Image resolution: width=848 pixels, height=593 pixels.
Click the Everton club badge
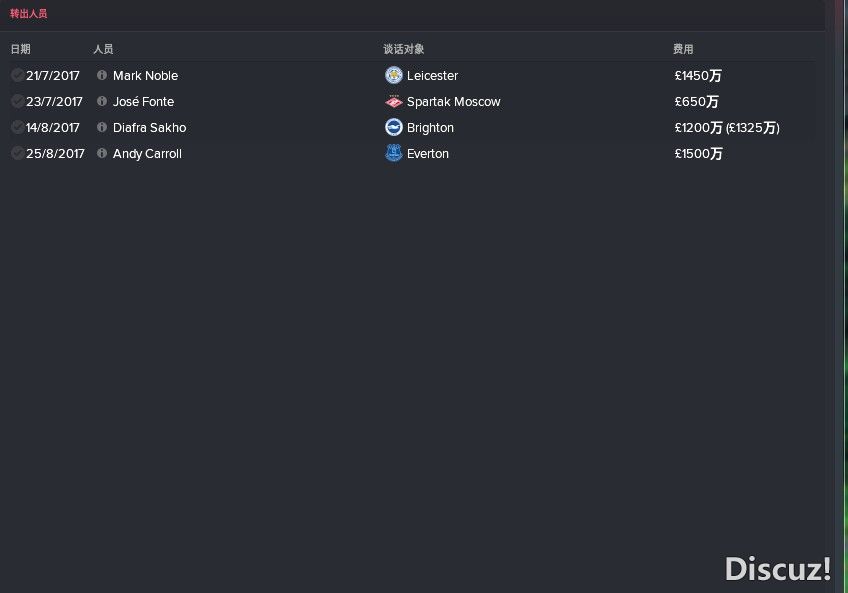[x=394, y=153]
